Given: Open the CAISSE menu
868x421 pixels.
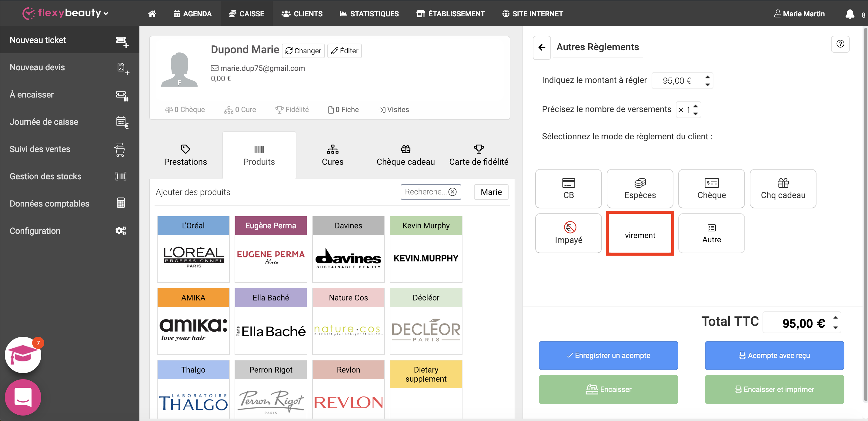Looking at the screenshot, I should coord(246,14).
